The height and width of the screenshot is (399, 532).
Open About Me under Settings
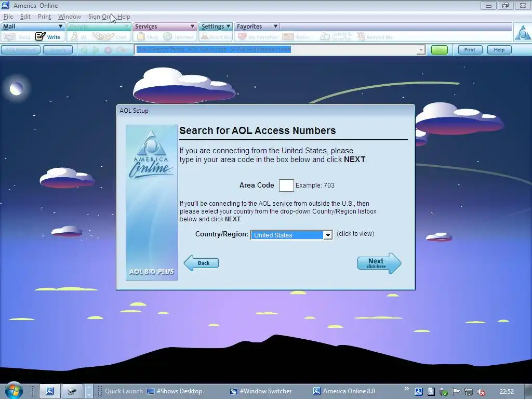tap(205, 36)
